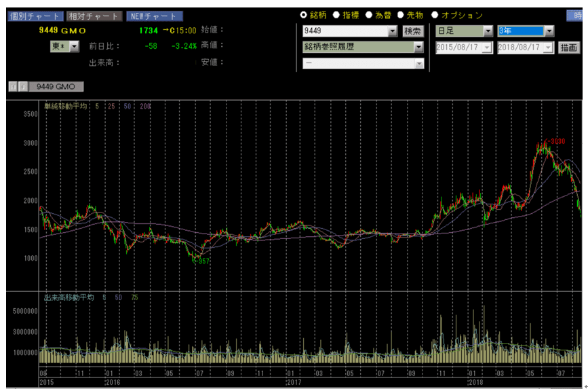Viewport: 588px width, 389px height.
Task: Switch to the 相対チャート tab
Action: tap(94, 16)
